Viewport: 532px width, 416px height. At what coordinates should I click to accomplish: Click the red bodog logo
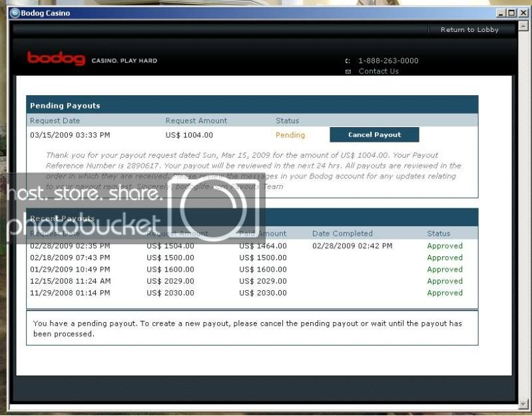(x=57, y=59)
